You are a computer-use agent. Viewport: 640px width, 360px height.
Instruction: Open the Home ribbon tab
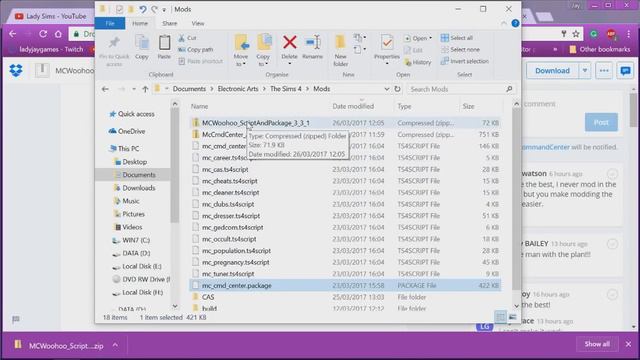140,23
